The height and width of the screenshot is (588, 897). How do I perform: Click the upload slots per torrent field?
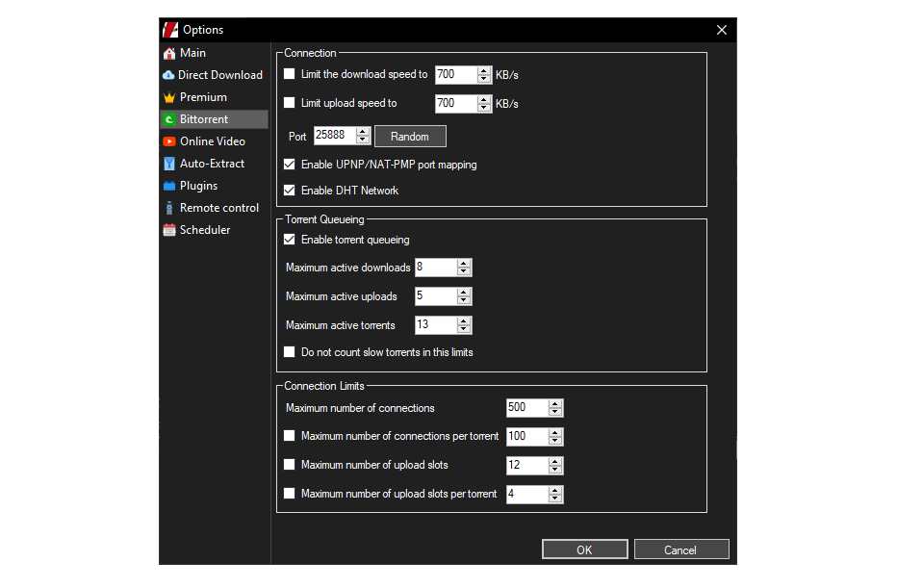click(527, 495)
